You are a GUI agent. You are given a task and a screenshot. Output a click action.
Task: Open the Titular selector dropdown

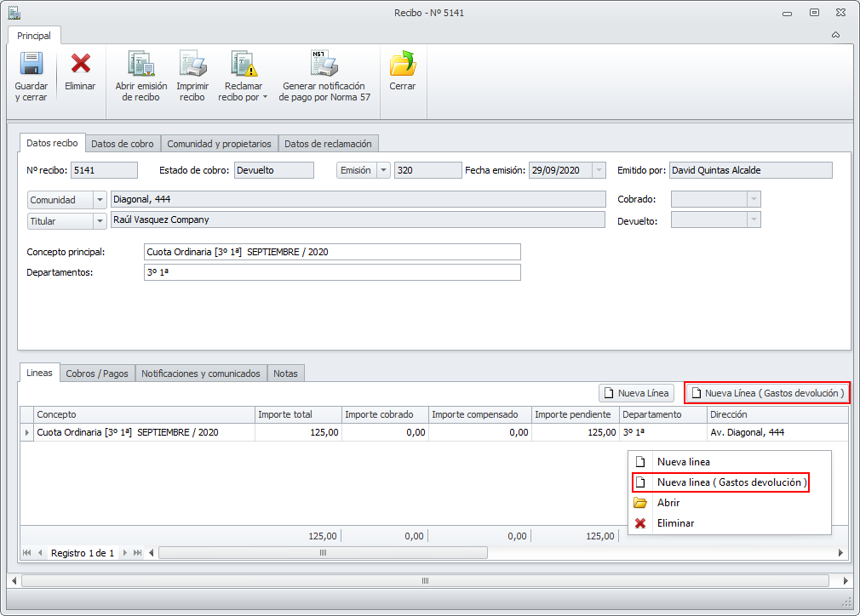(x=100, y=221)
